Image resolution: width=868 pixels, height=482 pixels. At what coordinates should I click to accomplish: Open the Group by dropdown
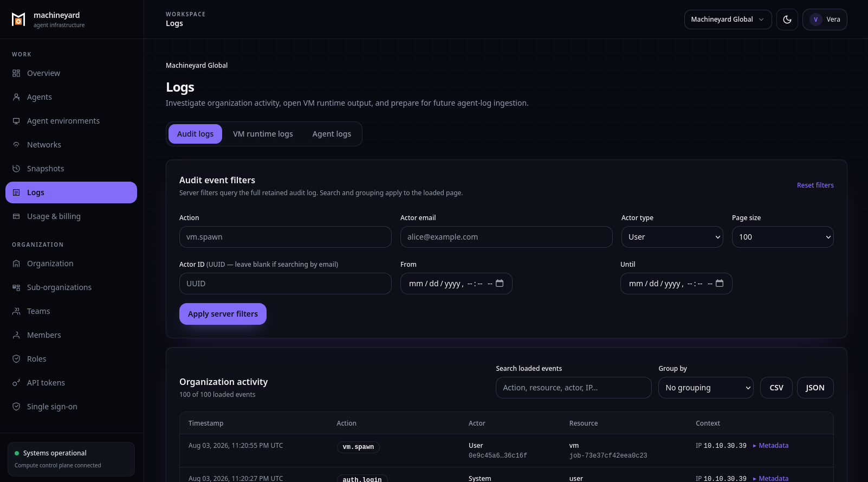pyautogui.click(x=705, y=388)
